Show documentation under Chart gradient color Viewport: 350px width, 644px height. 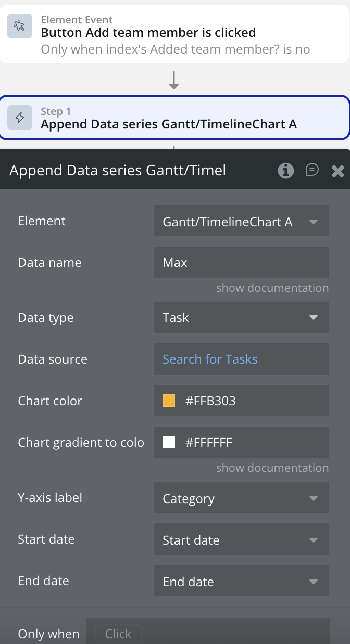272,468
